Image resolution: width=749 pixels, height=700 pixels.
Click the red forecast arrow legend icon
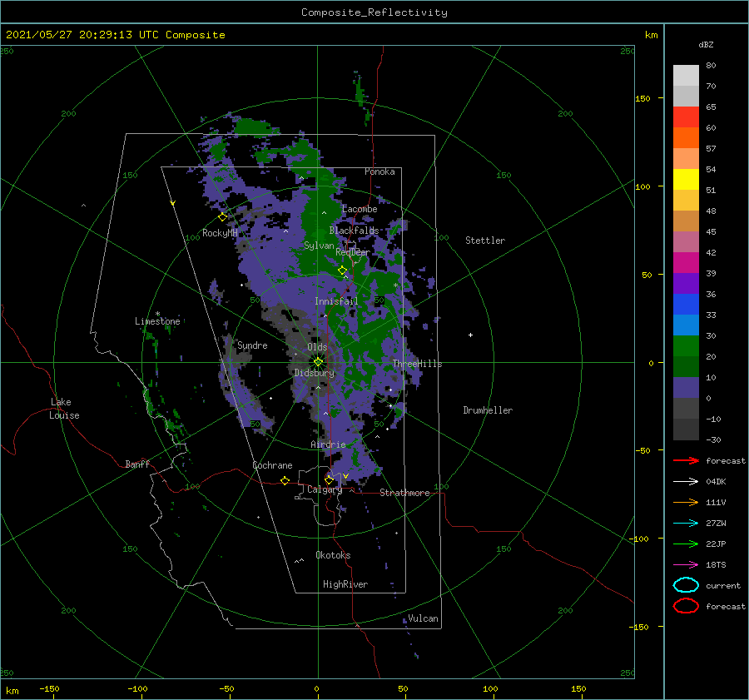click(686, 460)
